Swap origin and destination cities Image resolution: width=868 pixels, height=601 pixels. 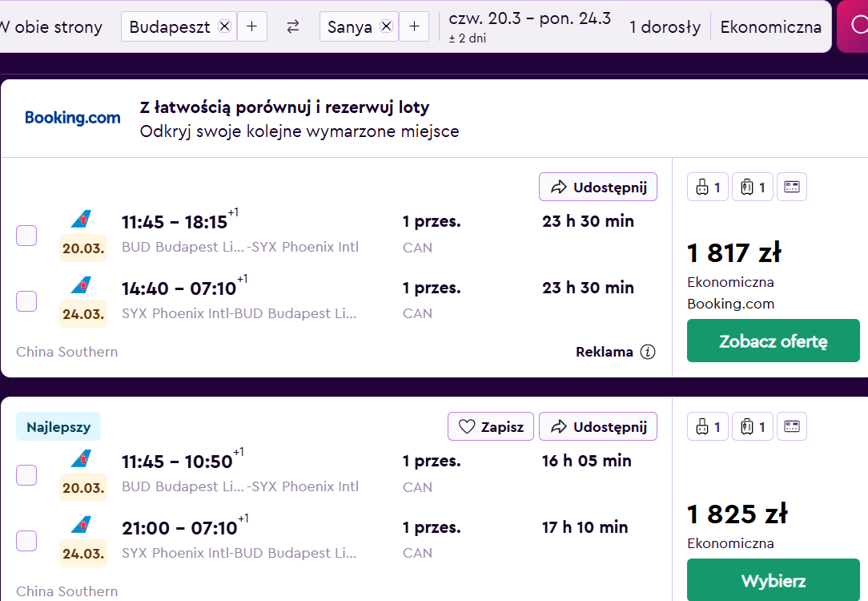[293, 26]
